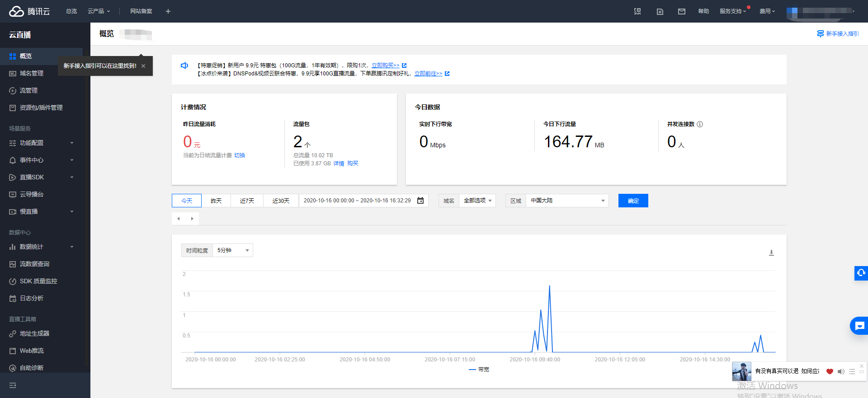Click info icon beside 并发连接数

(700, 124)
